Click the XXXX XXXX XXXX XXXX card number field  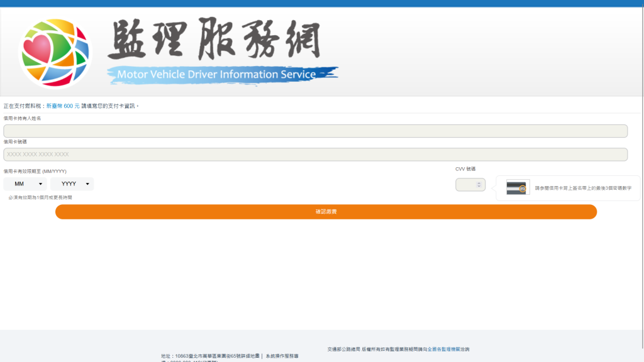(x=315, y=155)
